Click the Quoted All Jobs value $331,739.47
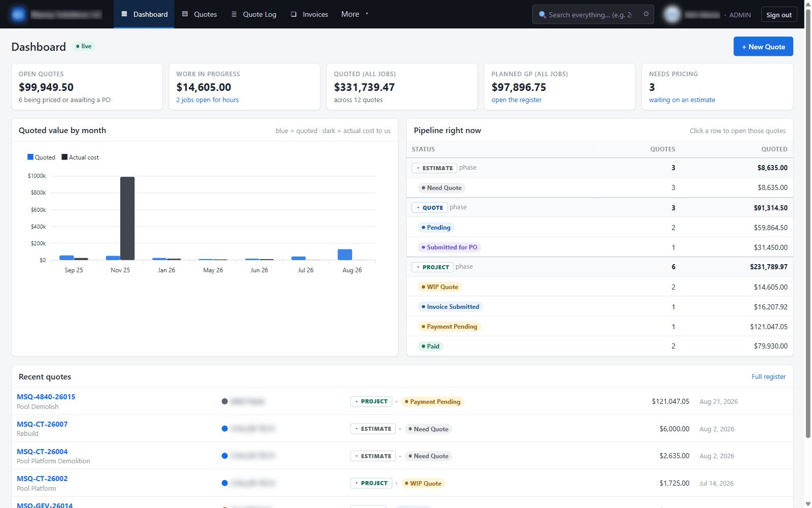 364,87
